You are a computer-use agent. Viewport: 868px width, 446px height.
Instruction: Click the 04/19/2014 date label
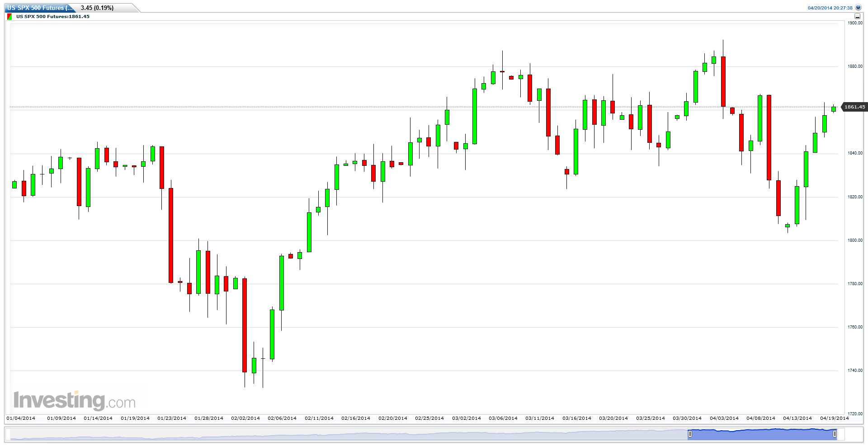point(835,418)
